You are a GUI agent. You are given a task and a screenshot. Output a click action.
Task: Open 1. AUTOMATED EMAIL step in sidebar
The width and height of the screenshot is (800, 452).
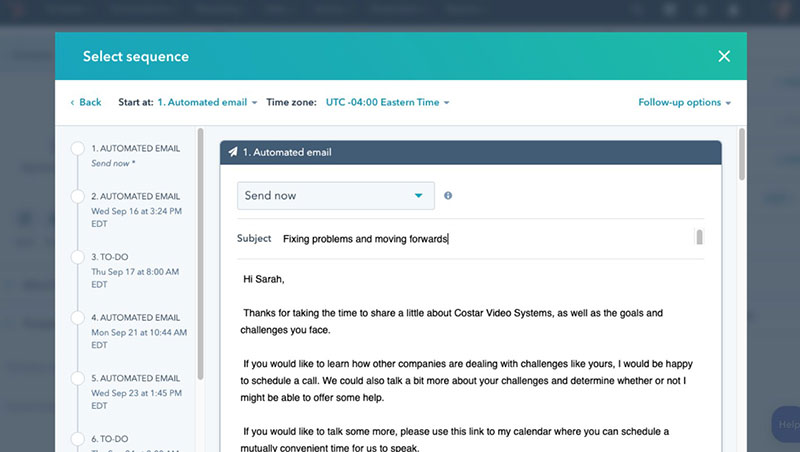click(x=136, y=148)
